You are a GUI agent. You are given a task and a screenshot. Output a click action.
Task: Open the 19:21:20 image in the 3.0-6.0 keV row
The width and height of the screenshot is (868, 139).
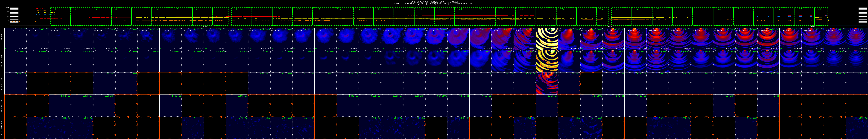(215, 39)
